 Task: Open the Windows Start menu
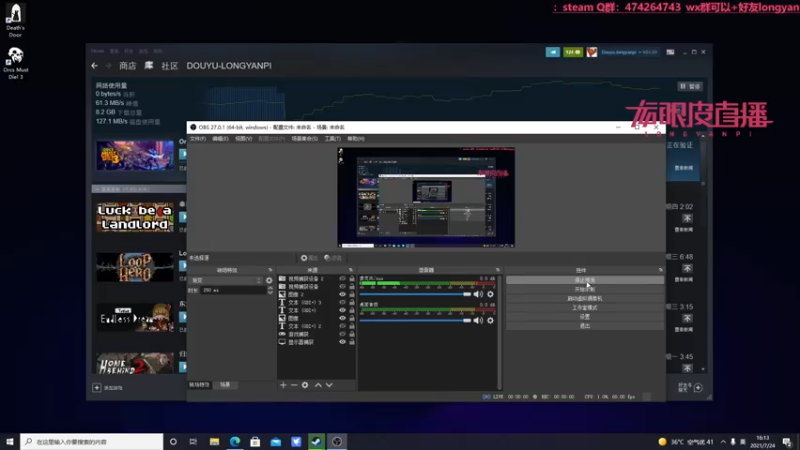click(10, 441)
